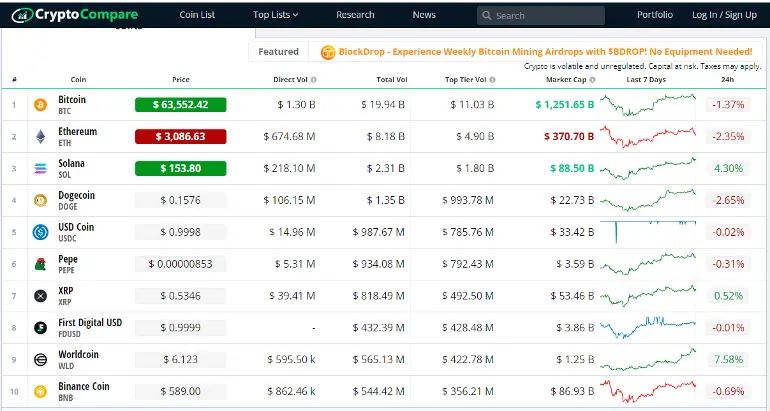Click the Solana coin icon
770x411 pixels.
(41, 168)
